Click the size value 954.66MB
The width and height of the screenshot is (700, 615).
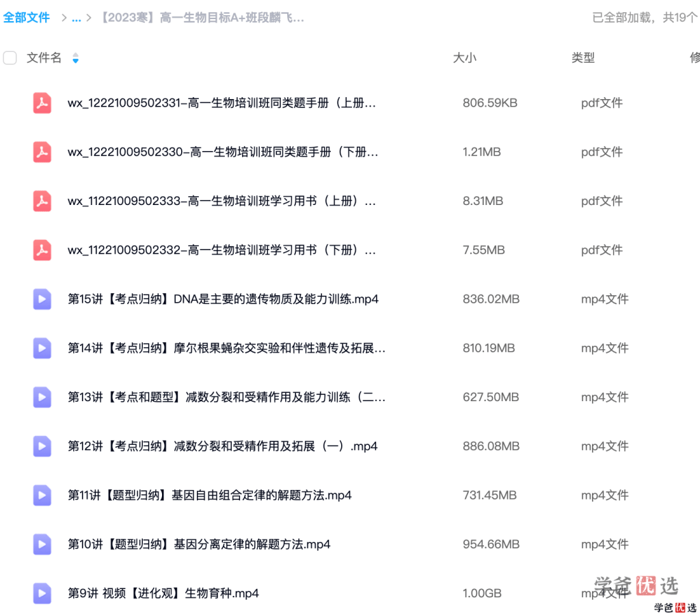pos(491,545)
